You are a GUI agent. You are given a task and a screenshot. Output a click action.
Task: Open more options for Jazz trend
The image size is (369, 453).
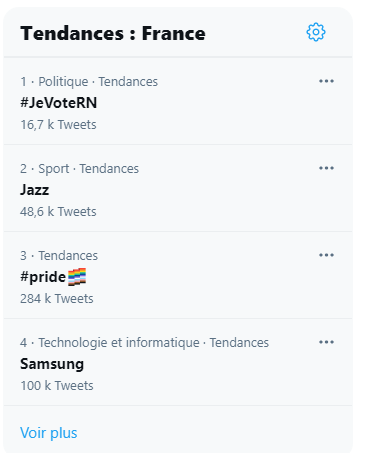pos(326,168)
